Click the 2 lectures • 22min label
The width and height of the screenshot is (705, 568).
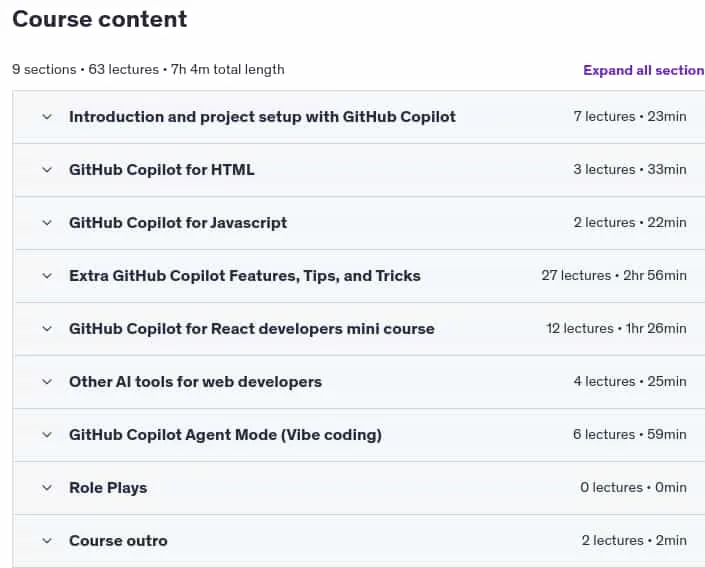630,223
